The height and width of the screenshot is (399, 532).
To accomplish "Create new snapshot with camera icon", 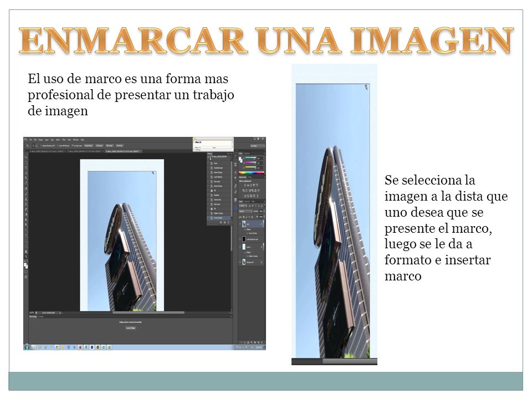I will tap(224, 222).
